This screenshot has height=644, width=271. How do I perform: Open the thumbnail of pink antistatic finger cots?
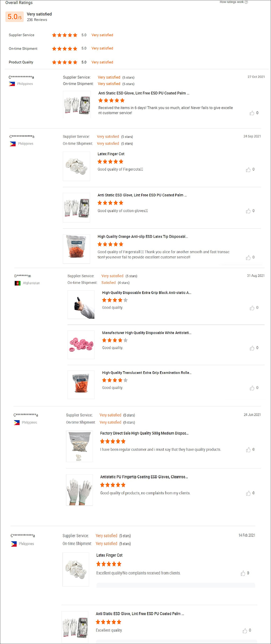pyautogui.click(x=81, y=345)
